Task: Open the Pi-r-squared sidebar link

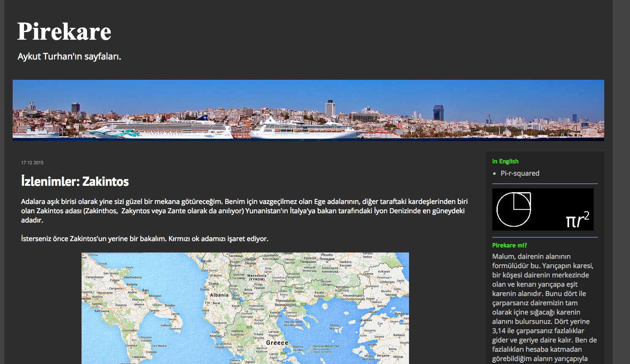Action: 520,173
